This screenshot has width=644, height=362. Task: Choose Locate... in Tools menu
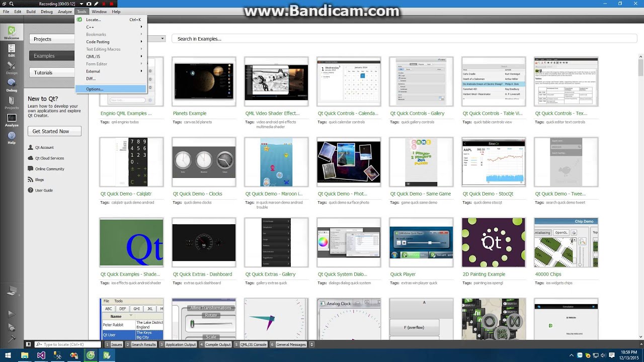[x=110, y=20]
